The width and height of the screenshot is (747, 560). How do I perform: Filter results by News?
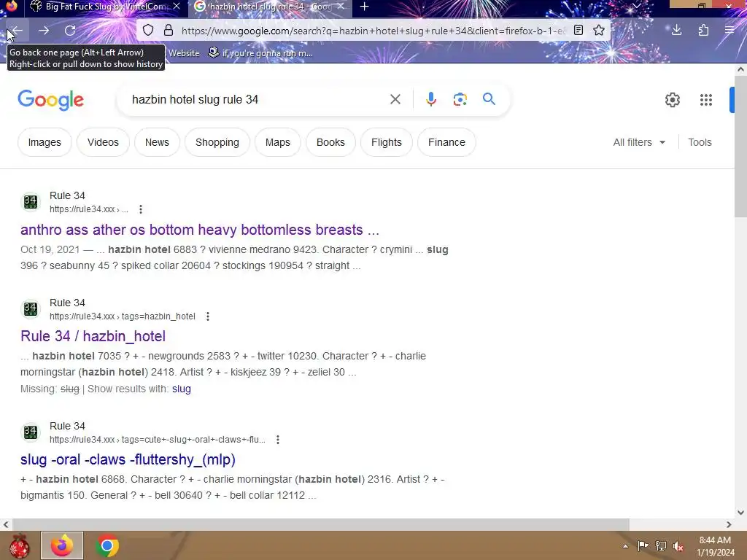click(x=157, y=142)
